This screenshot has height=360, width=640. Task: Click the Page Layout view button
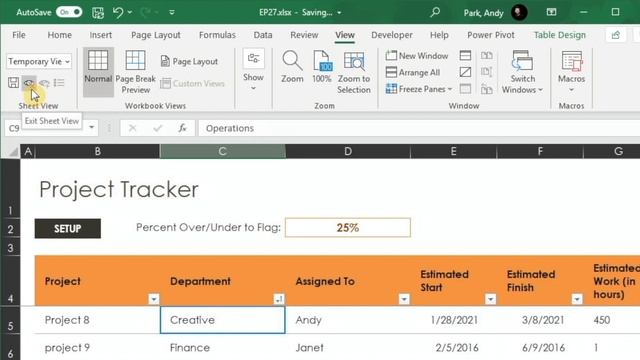(x=189, y=62)
